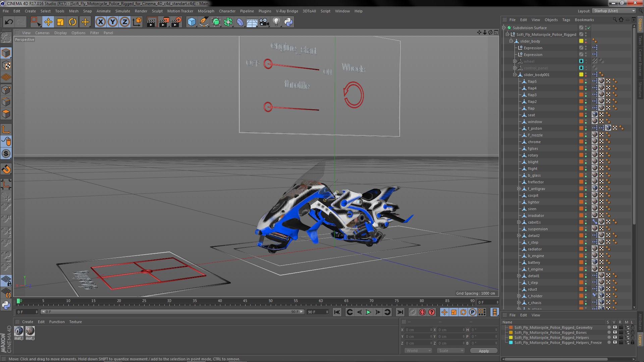Open the Array modeling objects icon
This screenshot has height=362, width=644.
(x=228, y=22)
